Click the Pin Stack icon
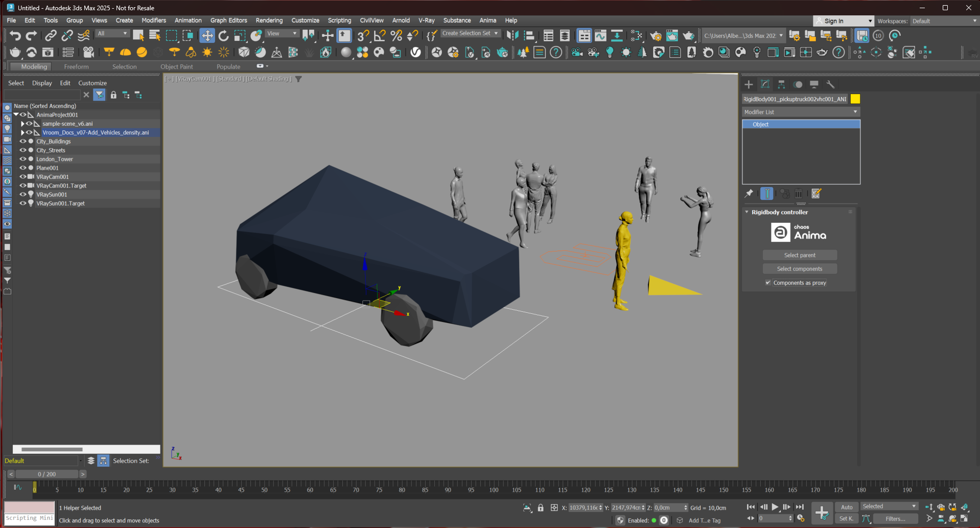Viewport: 980px width, 528px height. point(749,194)
